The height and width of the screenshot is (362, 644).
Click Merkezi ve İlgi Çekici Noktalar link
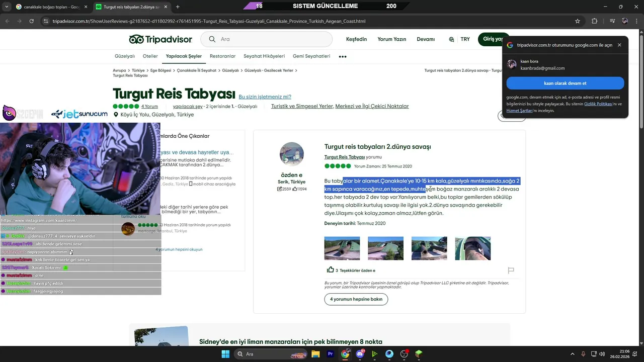coord(372,106)
